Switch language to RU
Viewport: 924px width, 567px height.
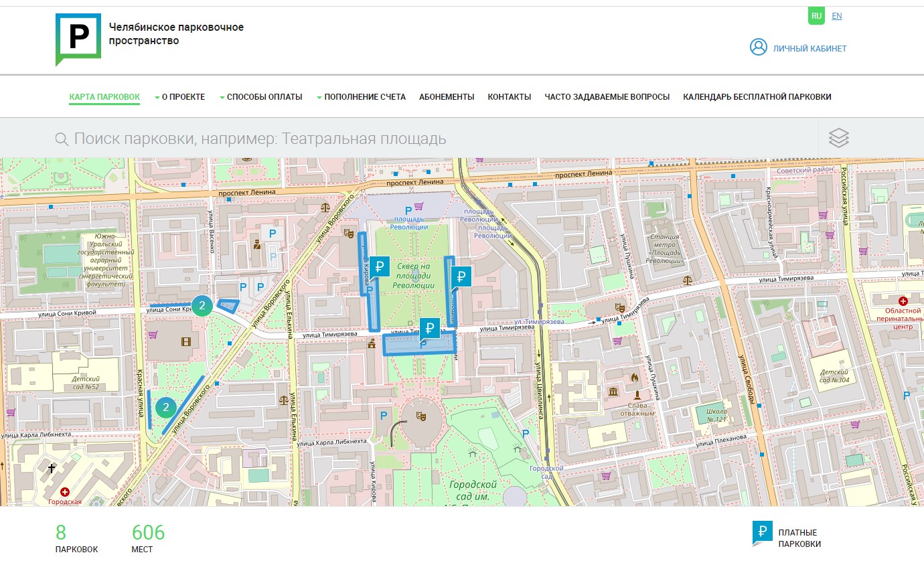point(816,16)
